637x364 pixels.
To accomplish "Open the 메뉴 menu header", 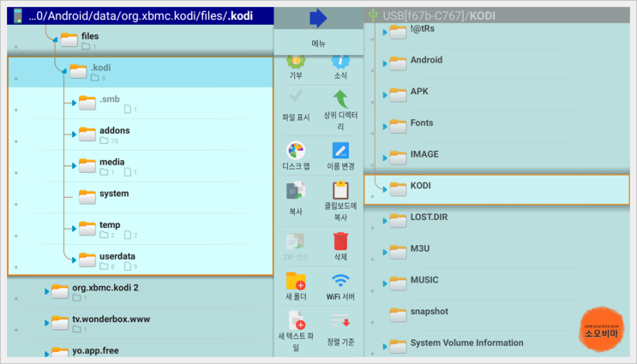I will tap(319, 43).
